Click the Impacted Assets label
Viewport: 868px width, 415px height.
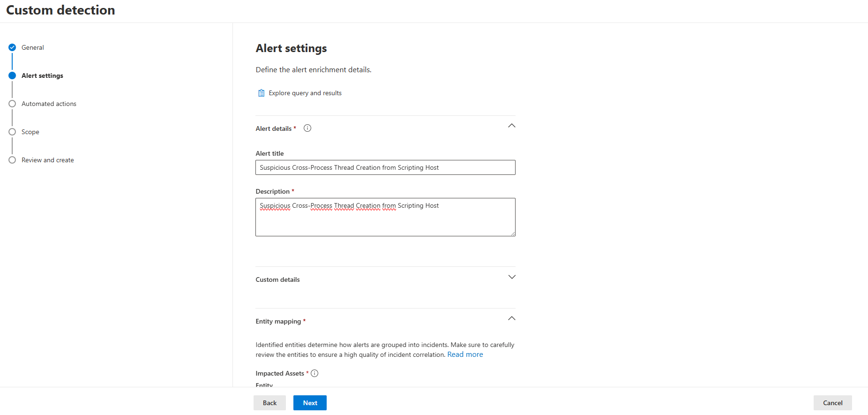coord(280,373)
